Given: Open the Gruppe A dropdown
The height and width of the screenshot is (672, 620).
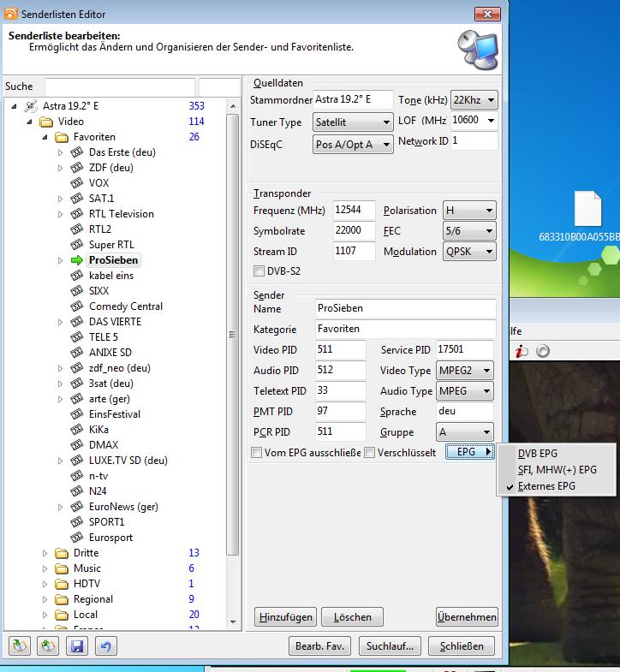Looking at the screenshot, I should point(465,432).
